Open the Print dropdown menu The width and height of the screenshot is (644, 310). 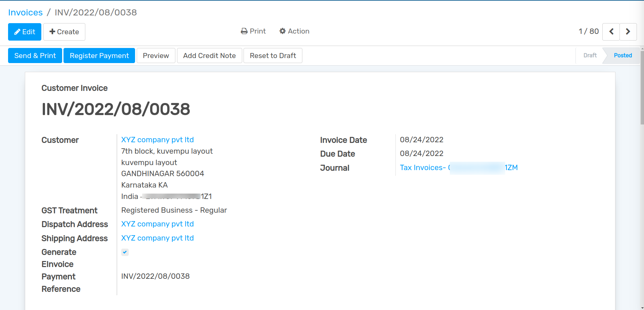(x=253, y=31)
